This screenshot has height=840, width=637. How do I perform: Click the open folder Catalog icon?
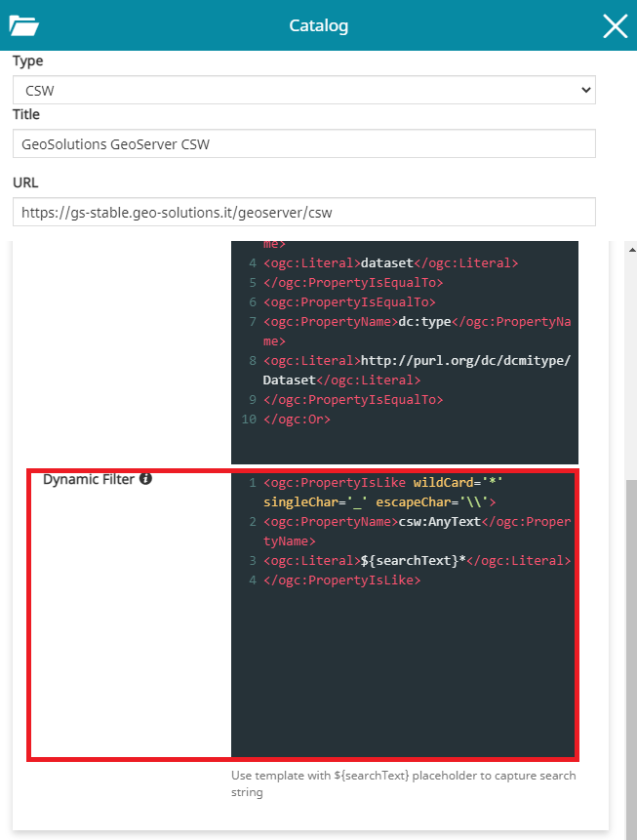tap(21, 26)
